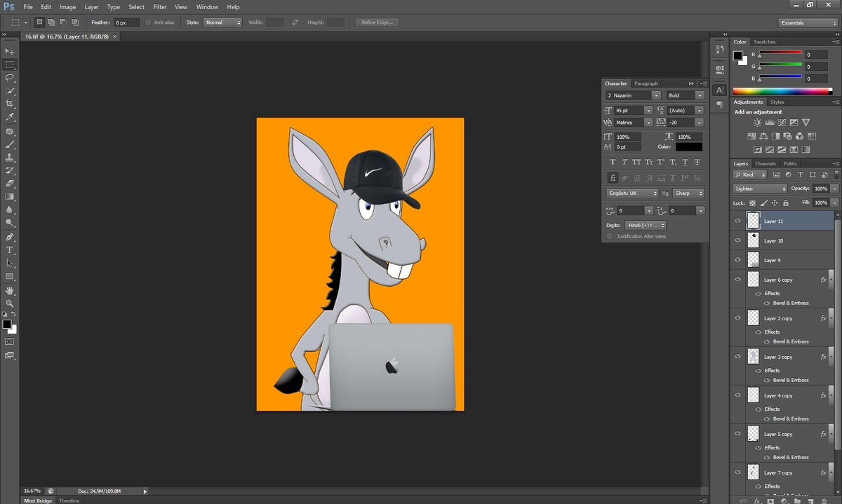Select the Zoom tool in toolbox
The width and height of the screenshot is (842, 504).
click(x=10, y=304)
